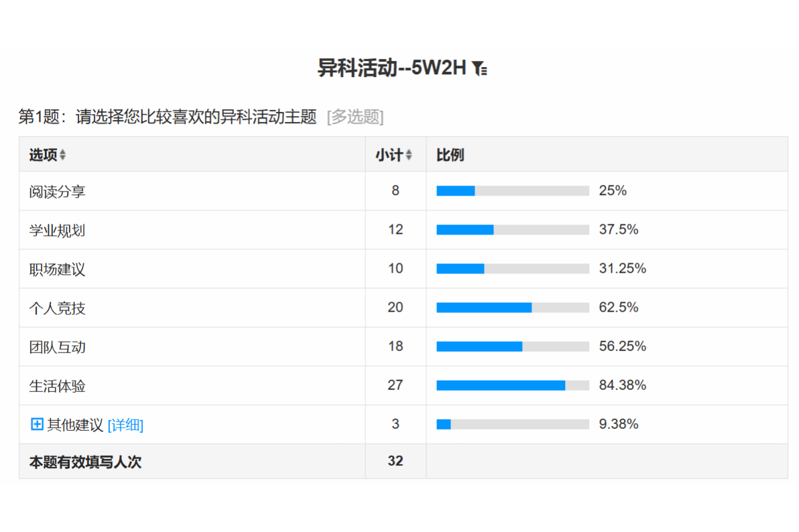Click the 团队互动 option label

(x=57, y=347)
